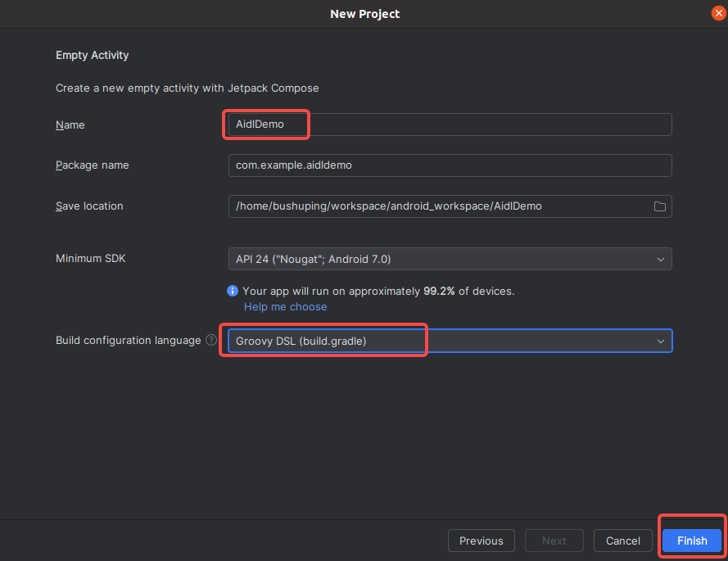The width and height of the screenshot is (728, 561).
Task: Click into the Package name text field
Action: click(449, 165)
